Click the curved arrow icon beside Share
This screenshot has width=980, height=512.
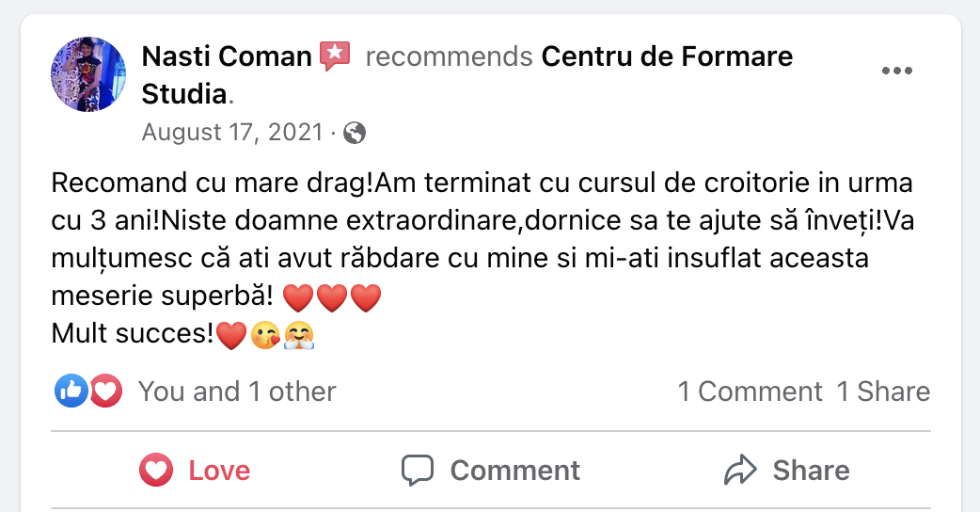740,470
